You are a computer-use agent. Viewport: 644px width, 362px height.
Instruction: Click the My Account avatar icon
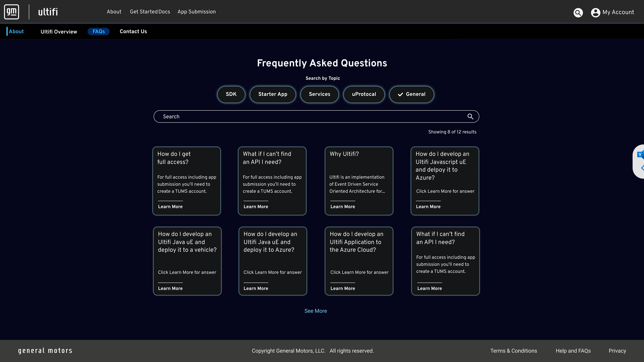click(596, 13)
